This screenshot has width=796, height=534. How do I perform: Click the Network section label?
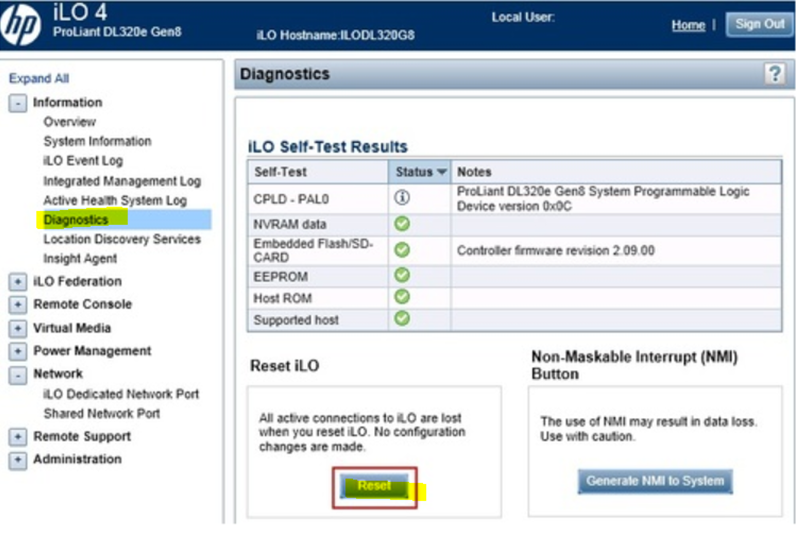click(58, 374)
